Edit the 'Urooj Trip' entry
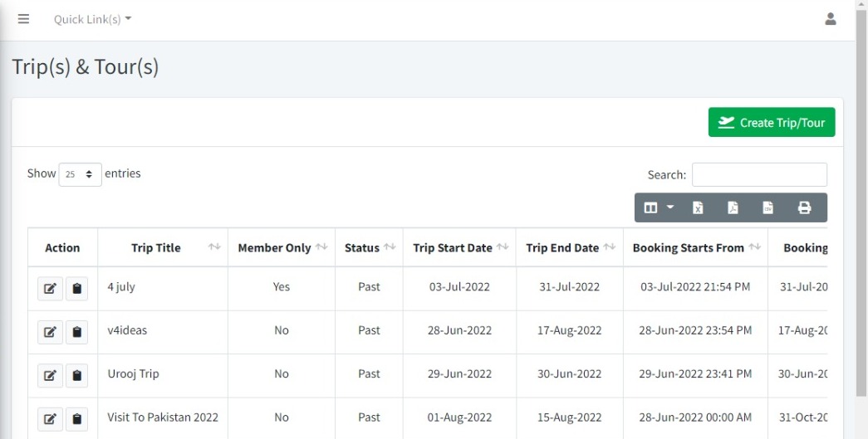This screenshot has height=439, width=868. click(50, 375)
